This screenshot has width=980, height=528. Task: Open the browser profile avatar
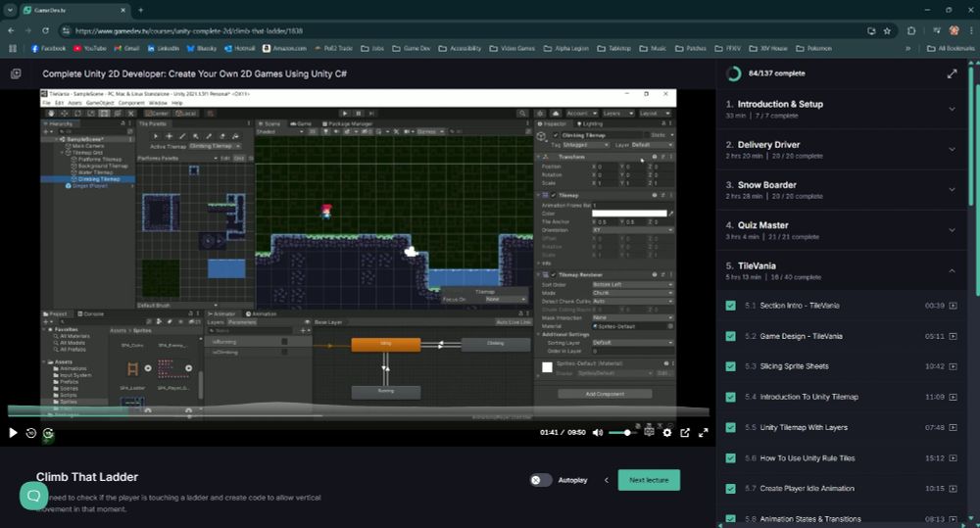954,30
